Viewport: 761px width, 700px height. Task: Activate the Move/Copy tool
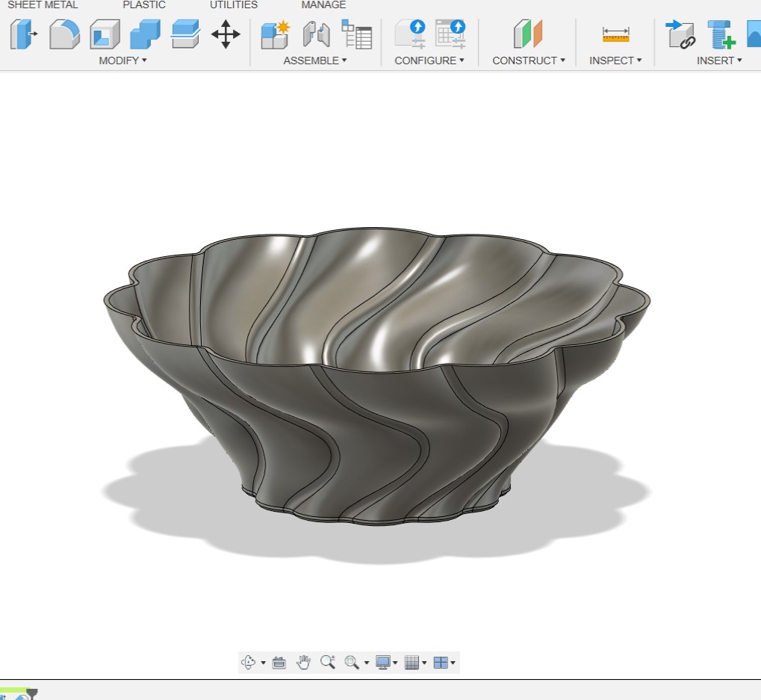pos(226,34)
